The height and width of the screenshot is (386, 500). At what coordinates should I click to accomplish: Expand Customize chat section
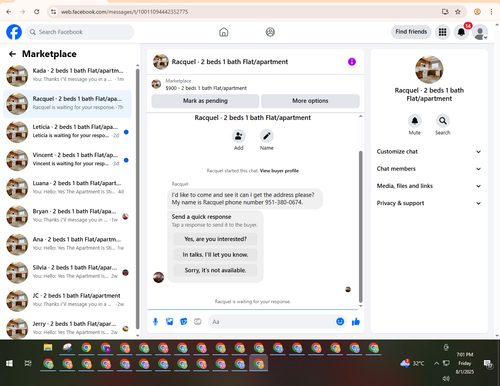point(429,152)
